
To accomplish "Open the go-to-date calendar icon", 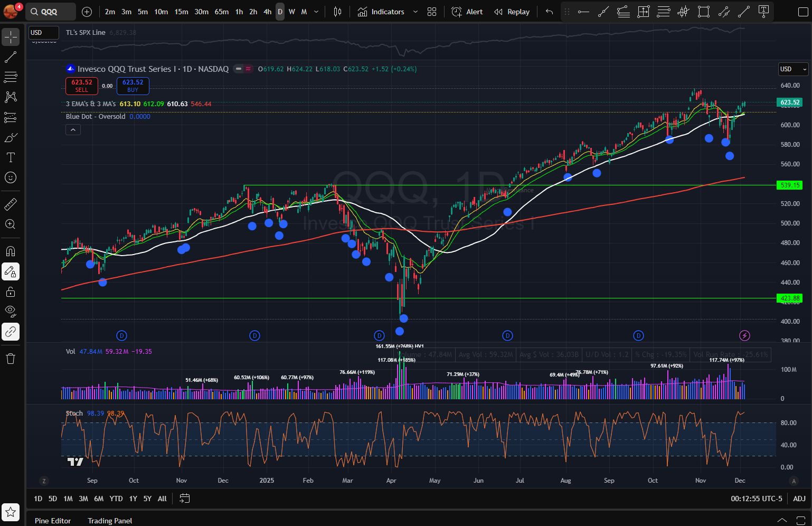I will point(184,498).
